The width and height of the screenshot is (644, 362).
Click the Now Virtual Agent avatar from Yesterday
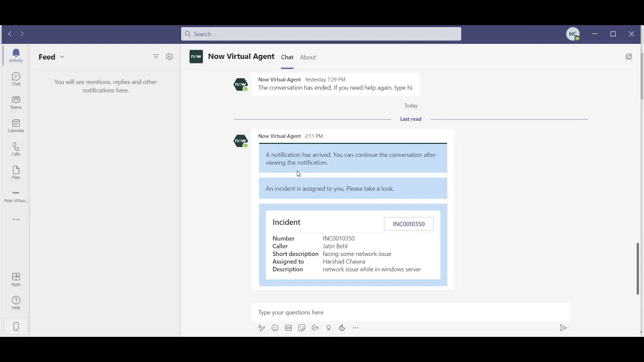(241, 84)
